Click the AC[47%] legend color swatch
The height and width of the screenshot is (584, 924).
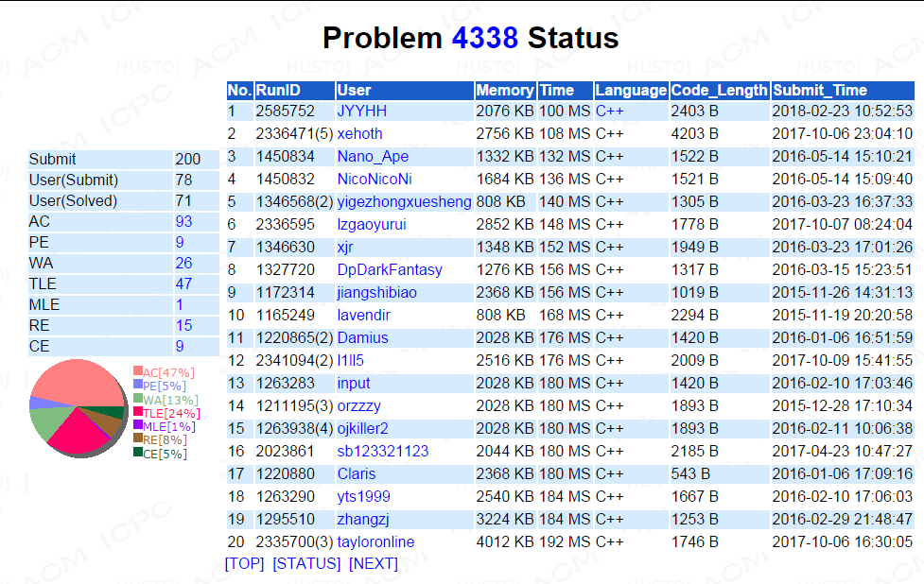click(138, 370)
